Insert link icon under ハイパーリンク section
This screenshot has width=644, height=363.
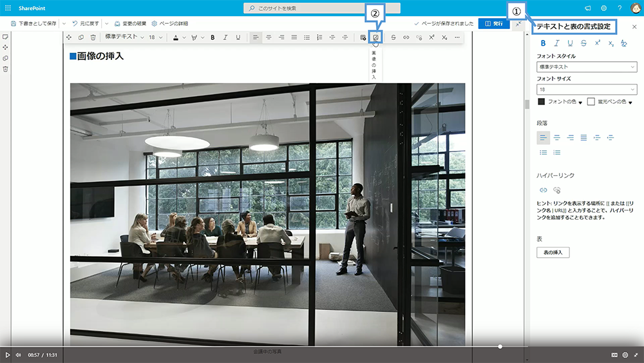click(544, 190)
